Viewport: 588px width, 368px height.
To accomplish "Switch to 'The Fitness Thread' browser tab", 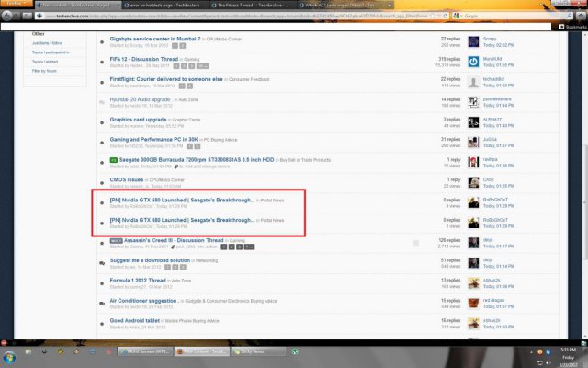I will coord(253,6).
